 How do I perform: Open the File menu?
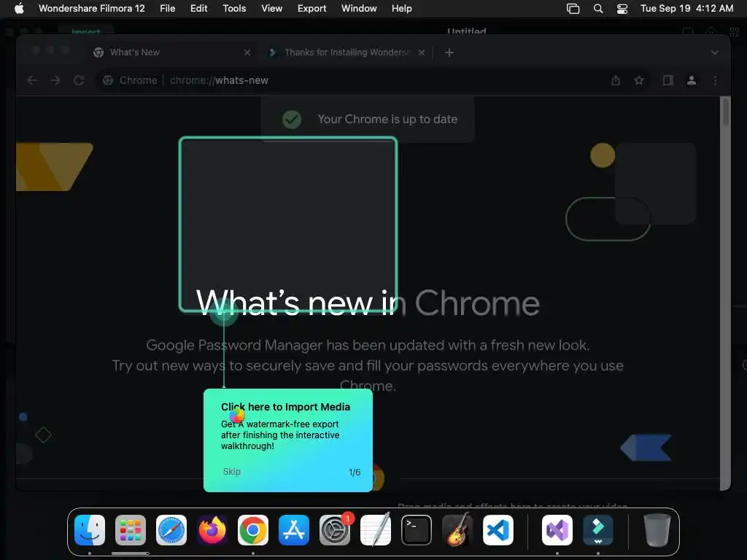pyautogui.click(x=167, y=9)
